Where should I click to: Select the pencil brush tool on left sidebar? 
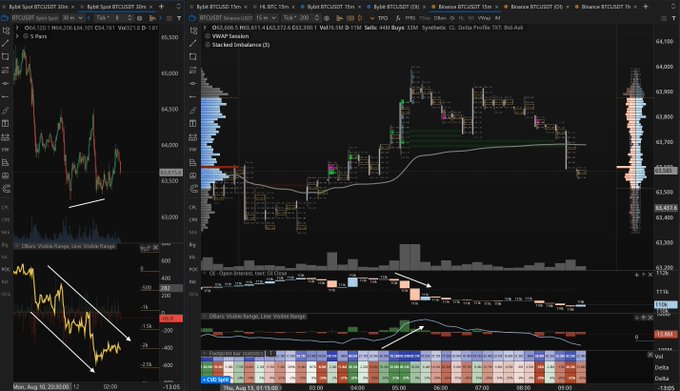click(x=5, y=110)
